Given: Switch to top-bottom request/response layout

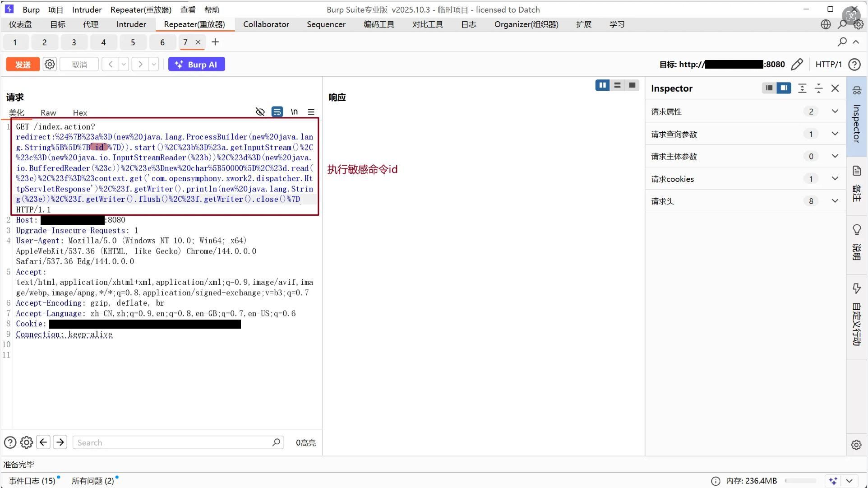Looking at the screenshot, I should click(x=617, y=85).
